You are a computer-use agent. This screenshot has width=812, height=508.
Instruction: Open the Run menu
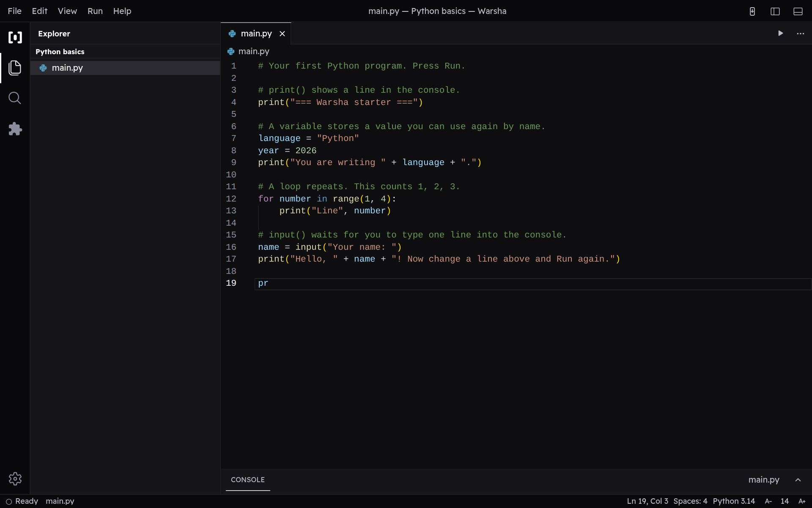tap(95, 11)
